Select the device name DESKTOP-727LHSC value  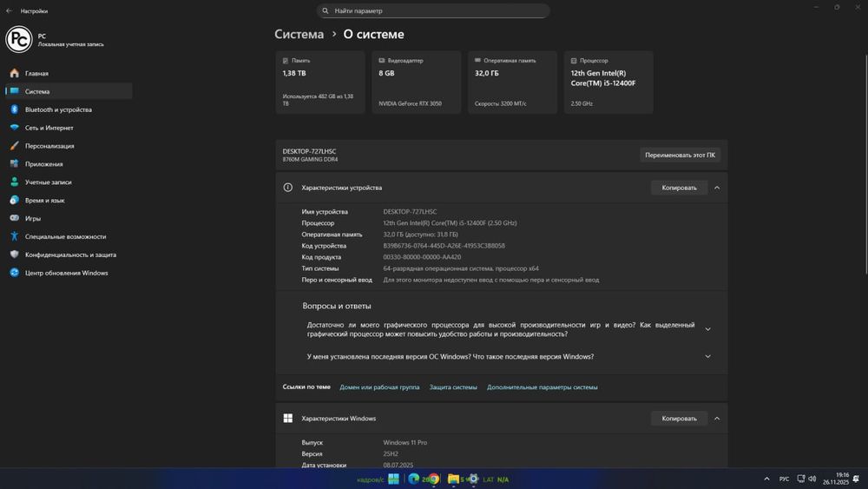(x=410, y=212)
